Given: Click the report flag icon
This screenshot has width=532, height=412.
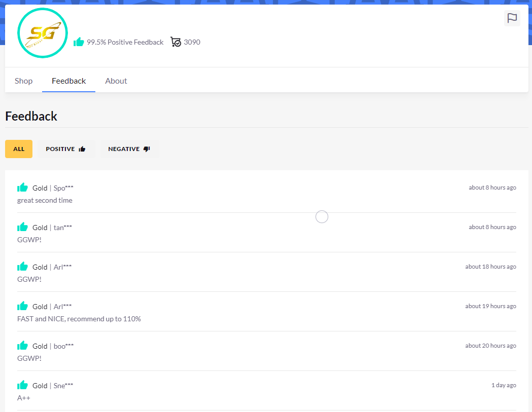Looking at the screenshot, I should (512, 18).
